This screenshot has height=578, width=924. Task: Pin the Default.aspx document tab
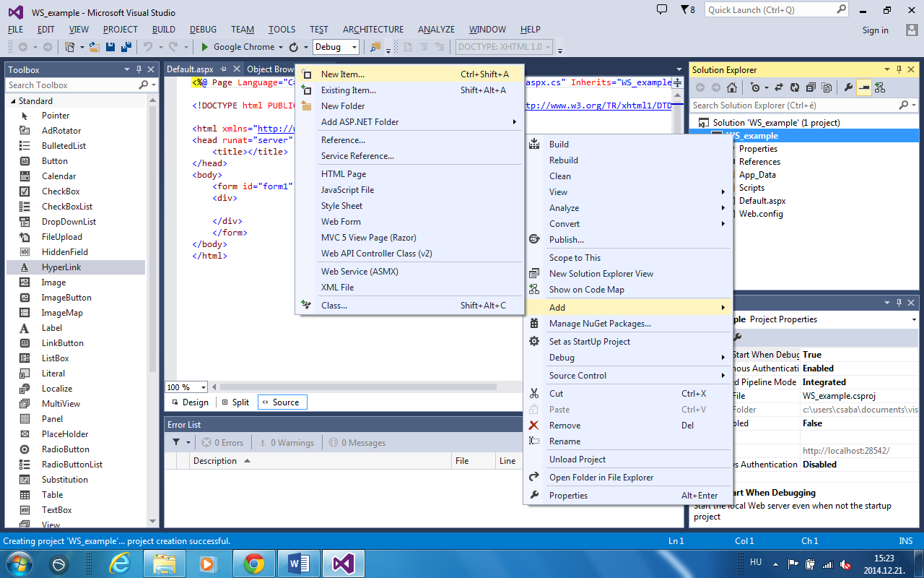[224, 69]
